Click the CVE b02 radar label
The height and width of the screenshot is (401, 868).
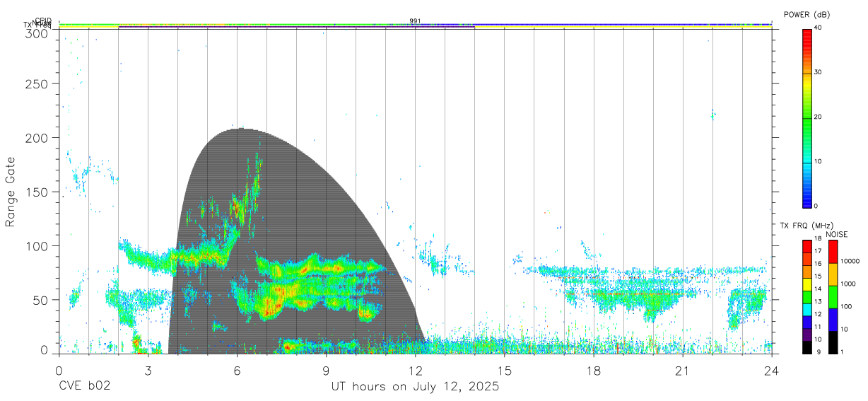pos(84,387)
